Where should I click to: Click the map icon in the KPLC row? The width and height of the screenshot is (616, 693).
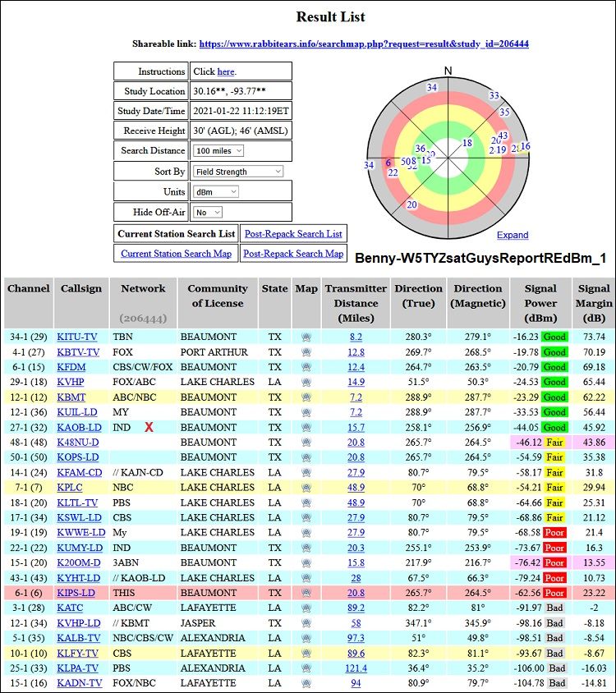306,488
